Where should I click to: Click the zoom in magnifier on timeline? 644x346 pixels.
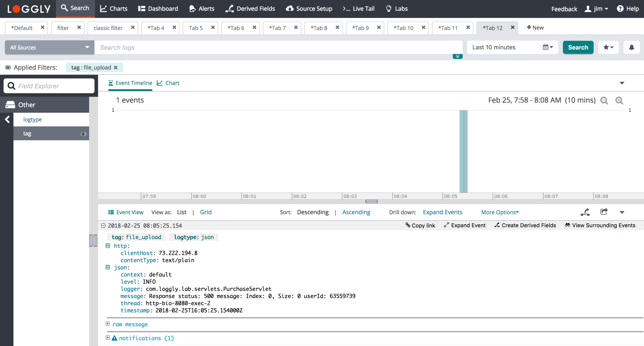click(619, 100)
